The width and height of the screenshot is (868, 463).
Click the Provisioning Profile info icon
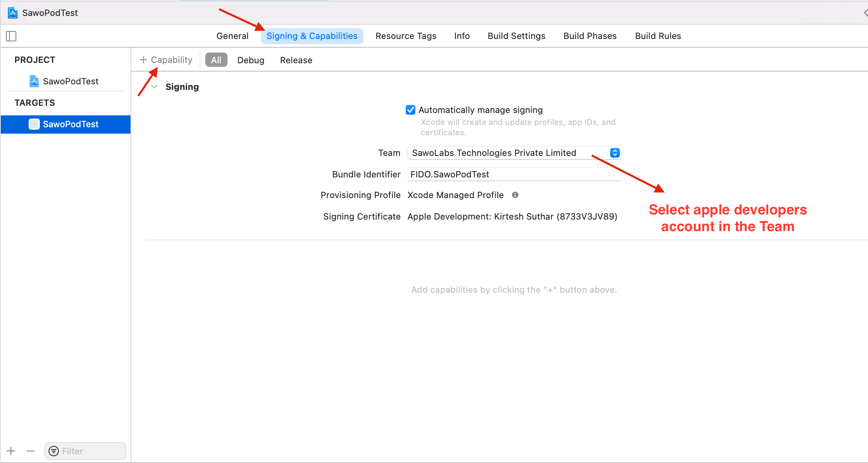tap(515, 195)
